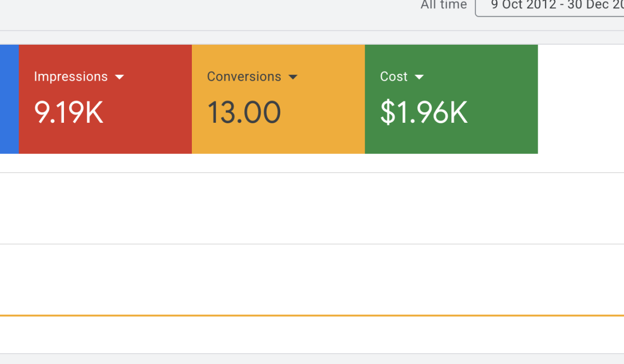Click the chevron beside Impressions
624x364 pixels.
pyautogui.click(x=120, y=76)
